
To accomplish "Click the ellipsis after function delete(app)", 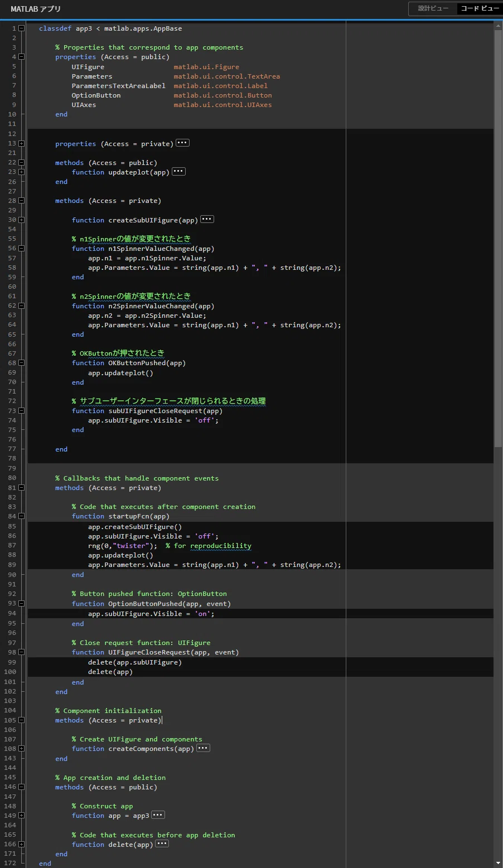I will pyautogui.click(x=162, y=843).
